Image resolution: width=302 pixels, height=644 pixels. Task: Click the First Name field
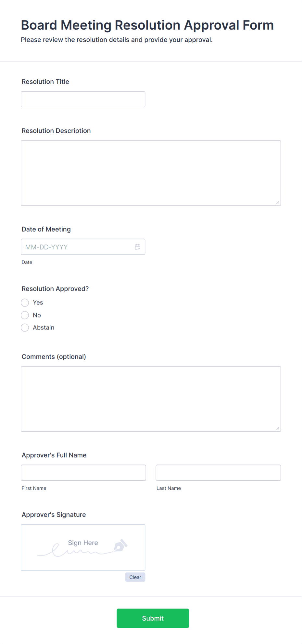(83, 473)
